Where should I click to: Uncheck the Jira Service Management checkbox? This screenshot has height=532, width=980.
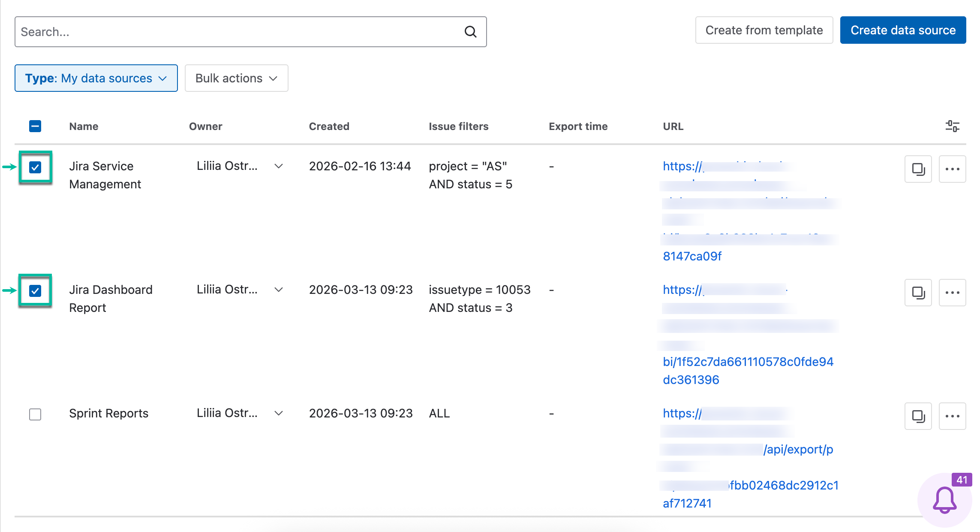pos(35,167)
